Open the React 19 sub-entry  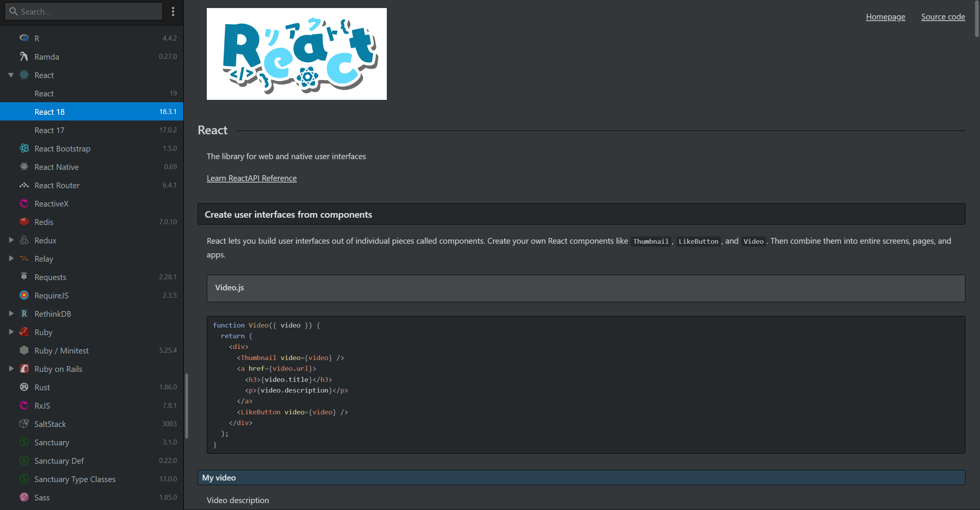44,93
